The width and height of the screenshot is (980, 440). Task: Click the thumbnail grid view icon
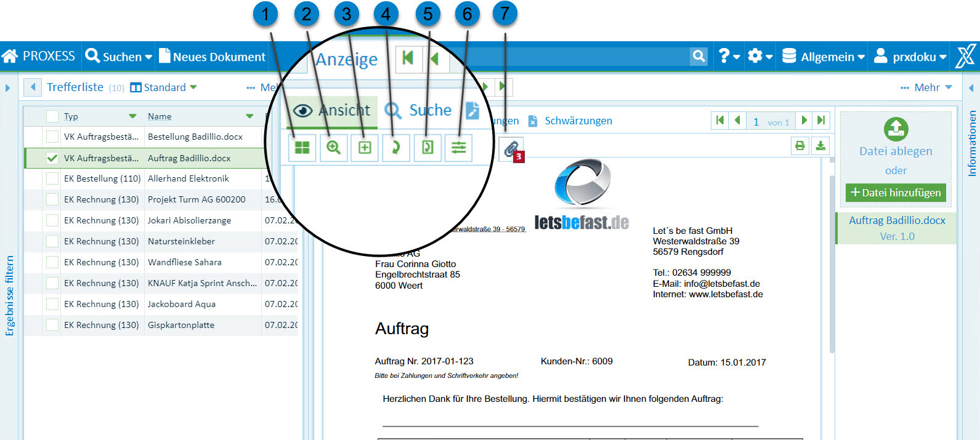coord(302,148)
